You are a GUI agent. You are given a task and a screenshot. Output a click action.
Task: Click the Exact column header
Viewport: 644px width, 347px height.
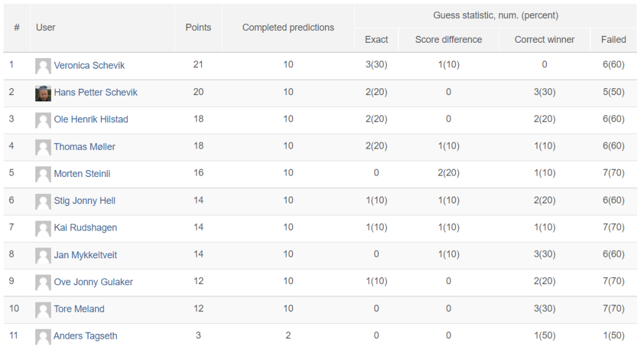tap(376, 40)
